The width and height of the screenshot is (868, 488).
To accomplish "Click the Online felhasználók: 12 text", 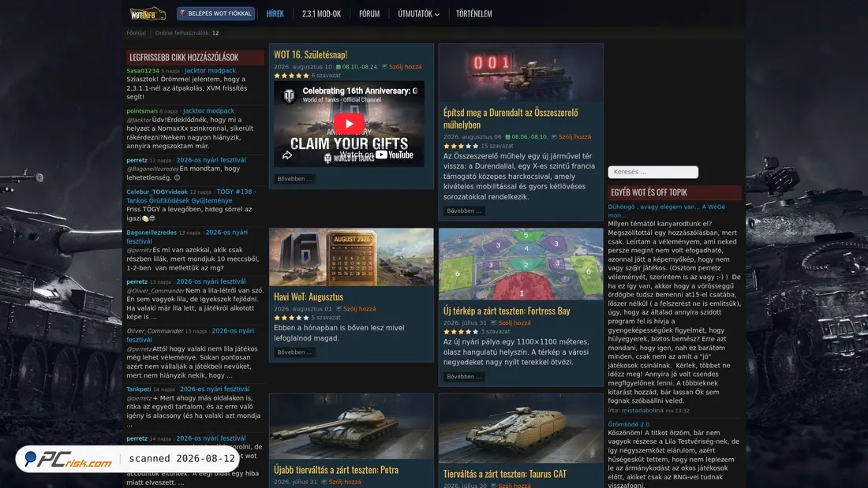I will [187, 32].
